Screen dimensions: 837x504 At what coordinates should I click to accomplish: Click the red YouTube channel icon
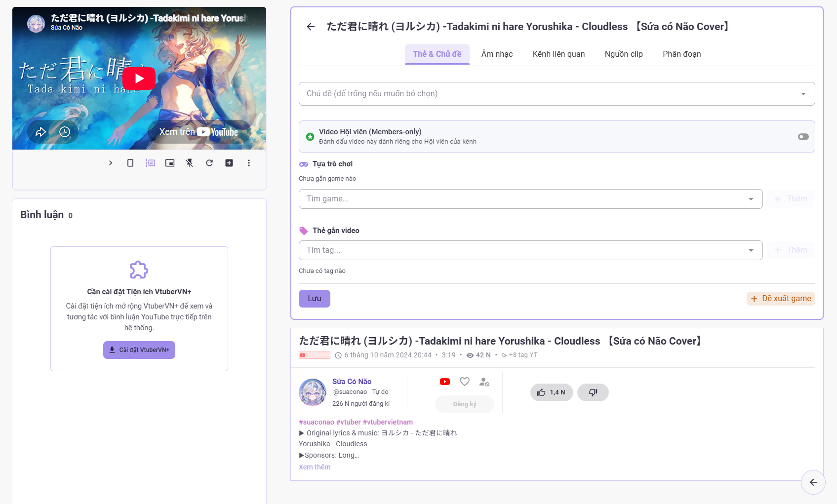(445, 382)
